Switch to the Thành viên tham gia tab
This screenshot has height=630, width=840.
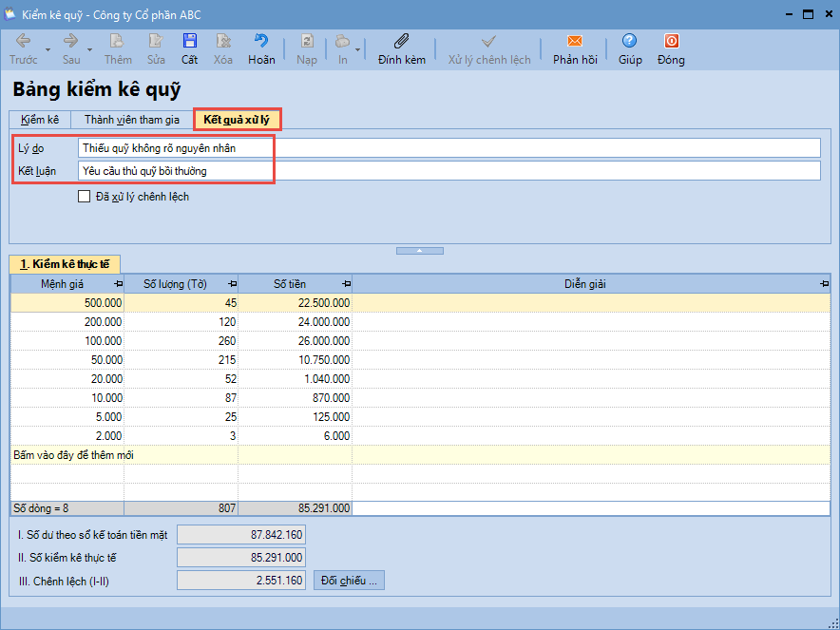tap(131, 120)
